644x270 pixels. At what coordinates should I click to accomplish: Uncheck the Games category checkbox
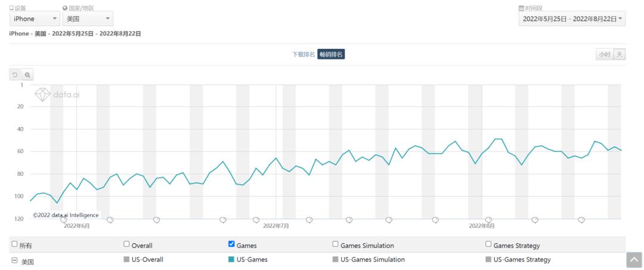pos(231,244)
